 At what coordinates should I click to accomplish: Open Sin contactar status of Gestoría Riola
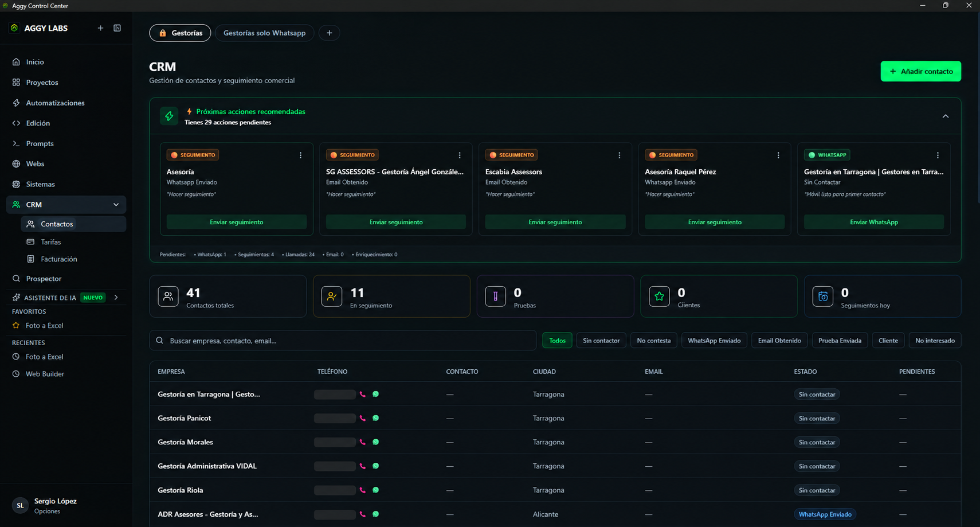(817, 490)
